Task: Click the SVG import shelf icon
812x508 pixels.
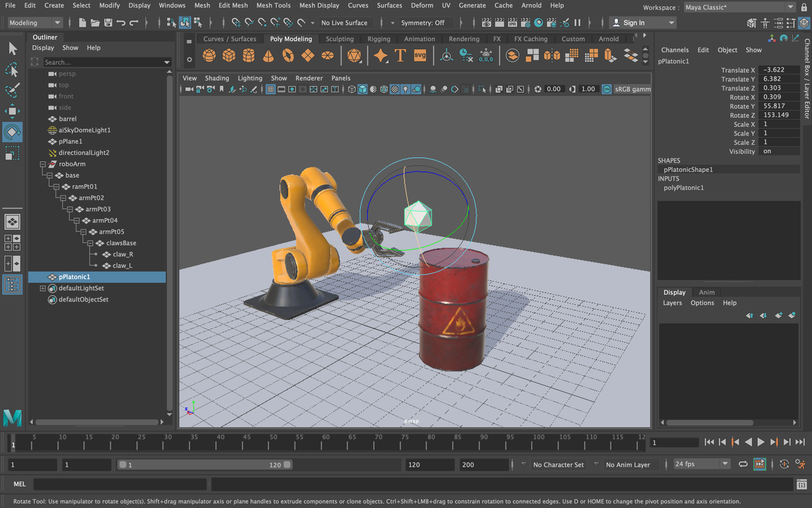Action: coord(420,55)
